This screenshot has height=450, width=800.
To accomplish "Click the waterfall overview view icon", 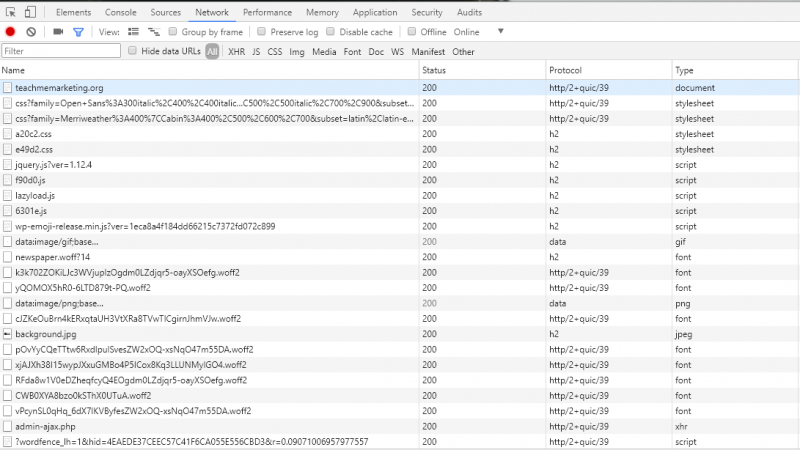I will [153, 32].
